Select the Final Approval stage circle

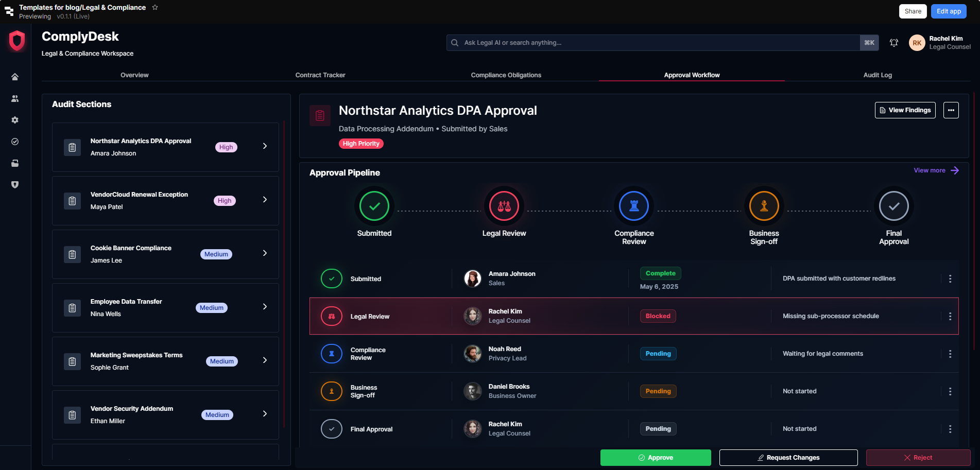pyautogui.click(x=894, y=206)
